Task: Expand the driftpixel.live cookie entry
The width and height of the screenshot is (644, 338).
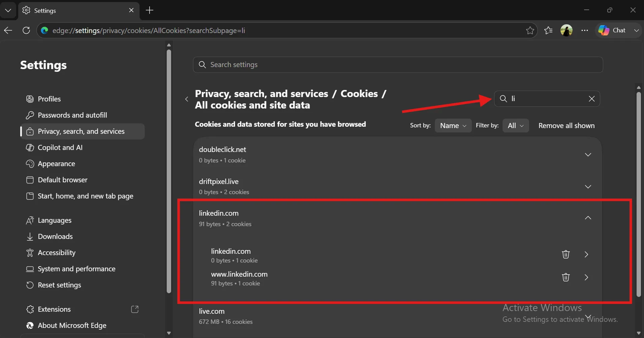Action: (588, 187)
